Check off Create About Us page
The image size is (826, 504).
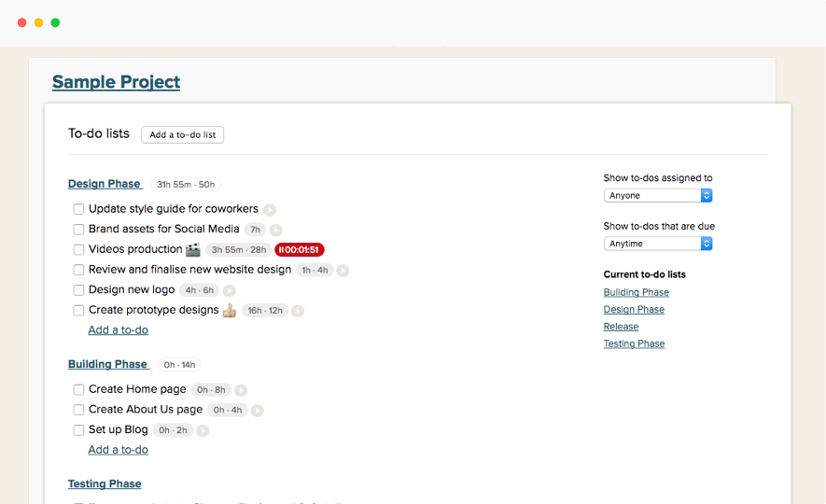[78, 409]
